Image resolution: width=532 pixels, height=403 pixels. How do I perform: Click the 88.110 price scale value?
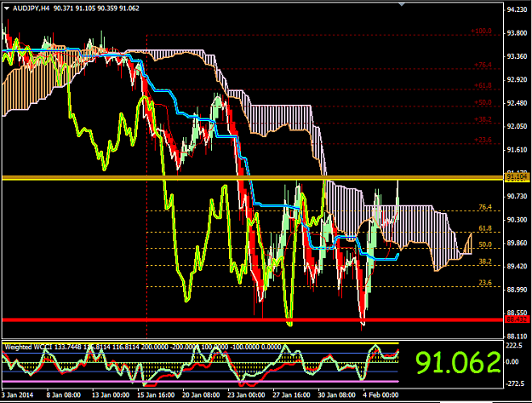pos(517,336)
